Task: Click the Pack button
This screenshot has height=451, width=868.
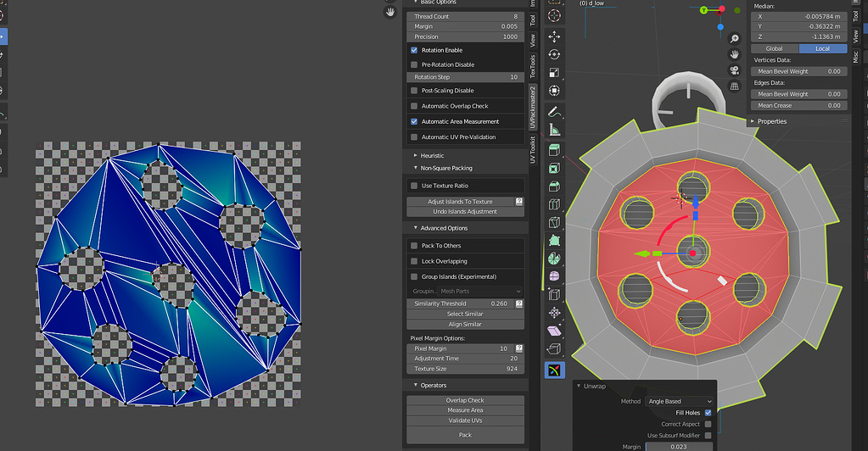Action: 466,435
